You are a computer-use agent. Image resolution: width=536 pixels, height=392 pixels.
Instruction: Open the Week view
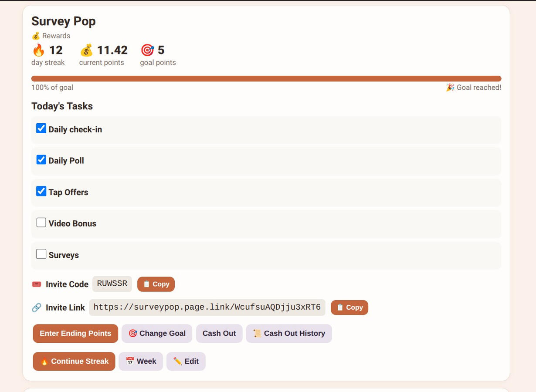click(141, 362)
